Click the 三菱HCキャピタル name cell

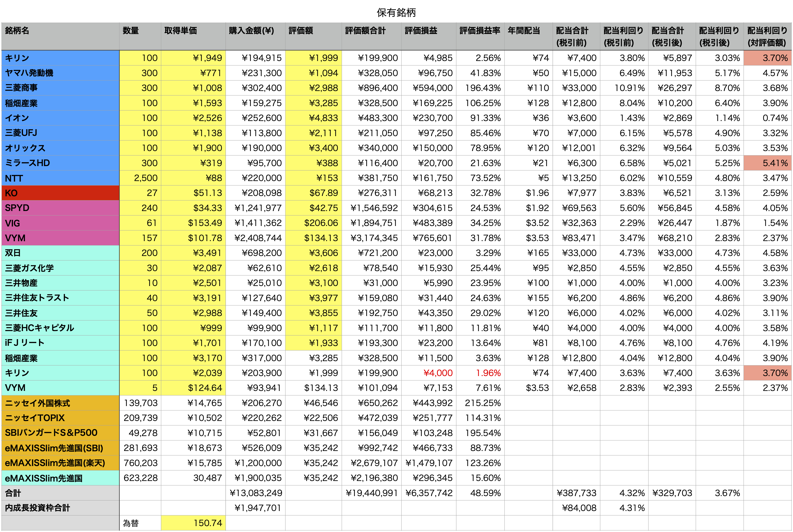[60, 328]
